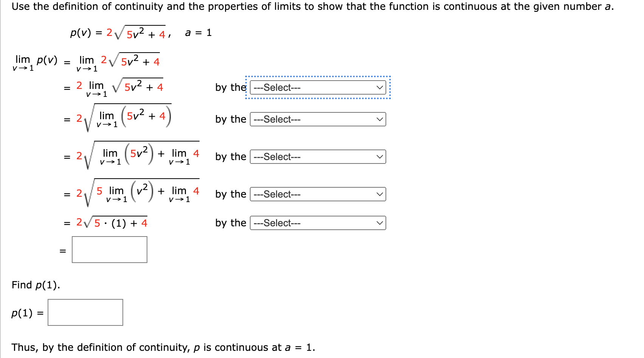644x358 pixels.
Task: Click the chevron on the second Select box
Action: (379, 120)
